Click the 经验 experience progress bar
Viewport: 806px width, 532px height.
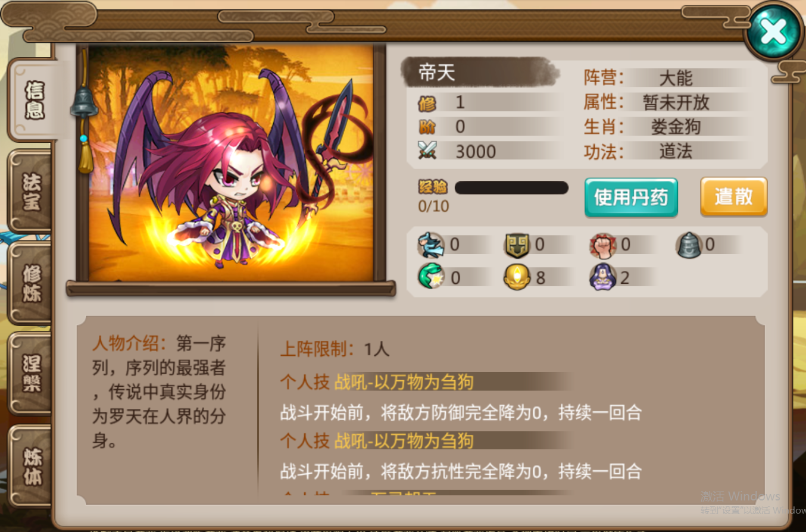[511, 187]
